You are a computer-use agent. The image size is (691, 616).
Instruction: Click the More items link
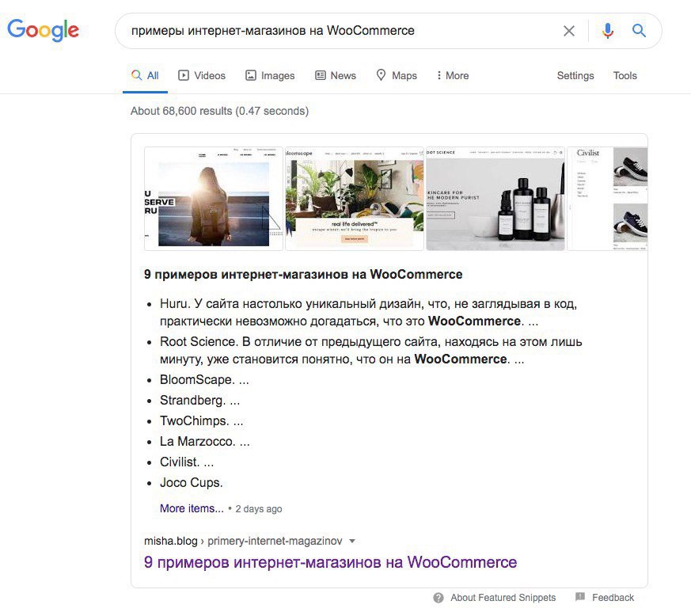pyautogui.click(x=192, y=508)
